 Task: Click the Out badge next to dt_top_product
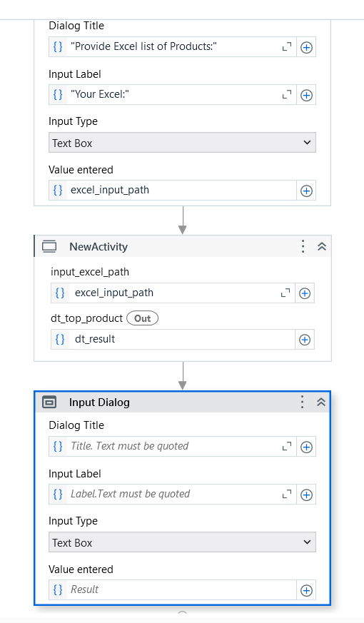coord(142,319)
